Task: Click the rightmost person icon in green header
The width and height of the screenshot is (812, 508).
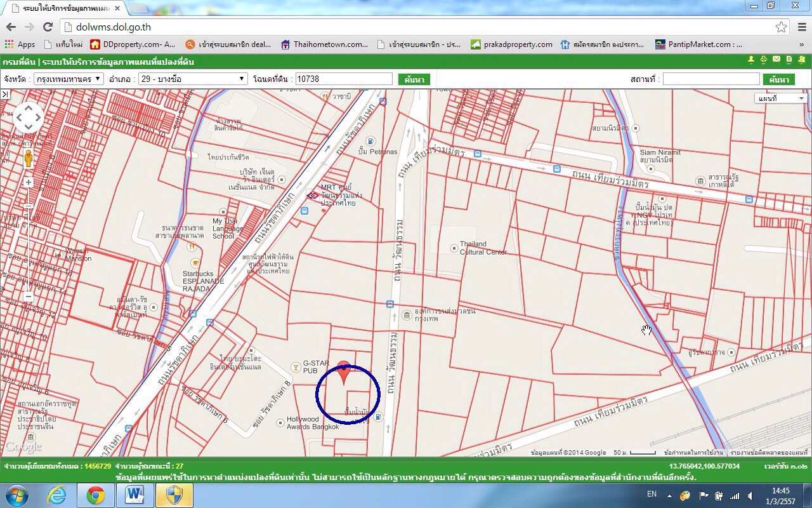Action: (802, 60)
